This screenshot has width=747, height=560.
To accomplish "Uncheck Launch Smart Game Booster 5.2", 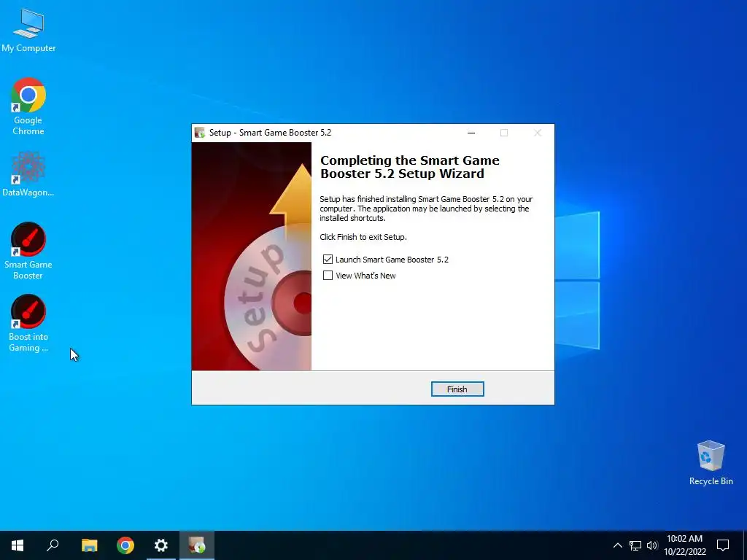I will point(328,259).
